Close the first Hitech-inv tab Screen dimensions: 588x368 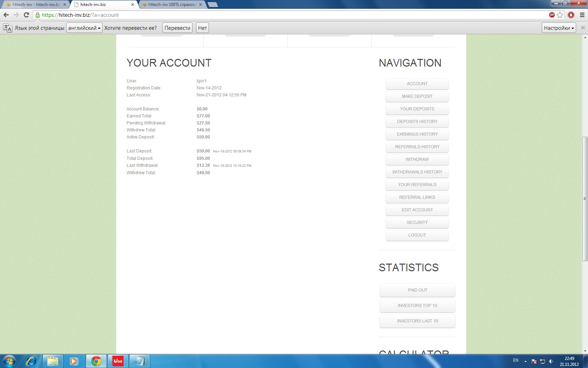click(x=65, y=5)
